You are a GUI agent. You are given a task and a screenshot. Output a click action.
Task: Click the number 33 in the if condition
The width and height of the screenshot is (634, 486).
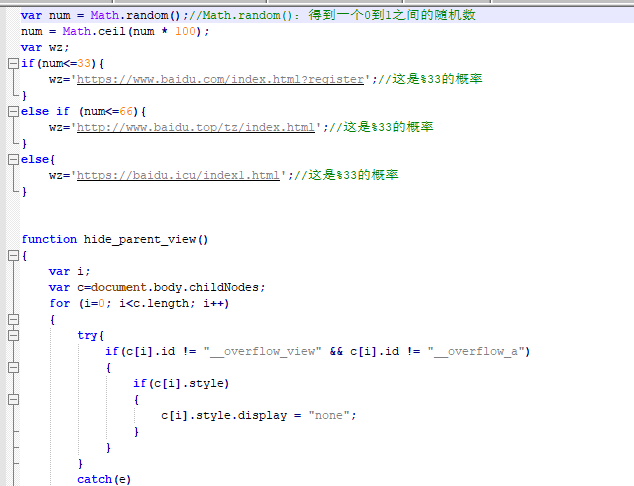[84, 63]
